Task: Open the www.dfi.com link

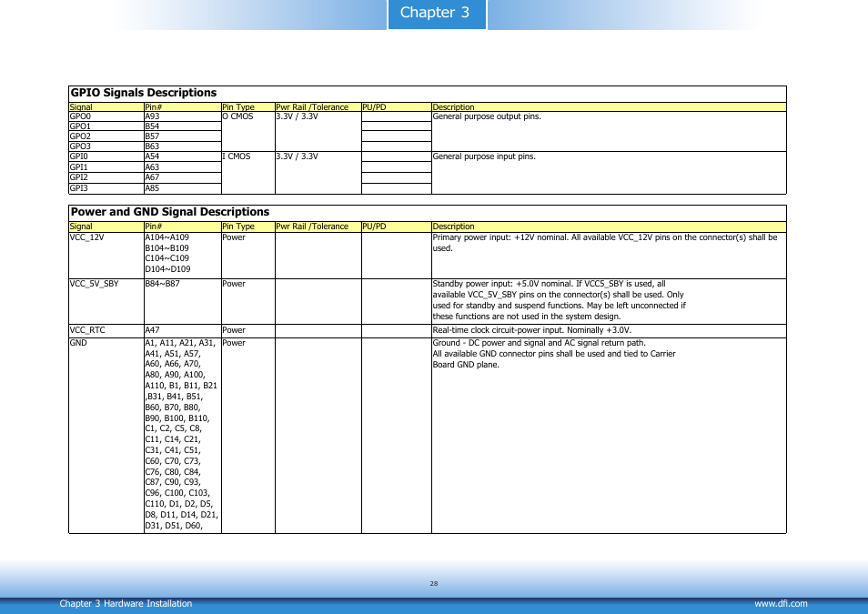Action: tap(781, 603)
